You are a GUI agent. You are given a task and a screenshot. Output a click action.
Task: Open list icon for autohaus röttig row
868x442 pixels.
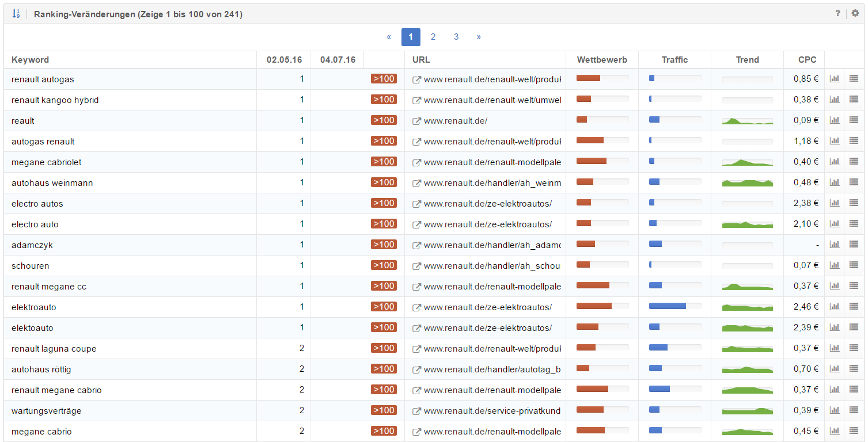coord(854,369)
